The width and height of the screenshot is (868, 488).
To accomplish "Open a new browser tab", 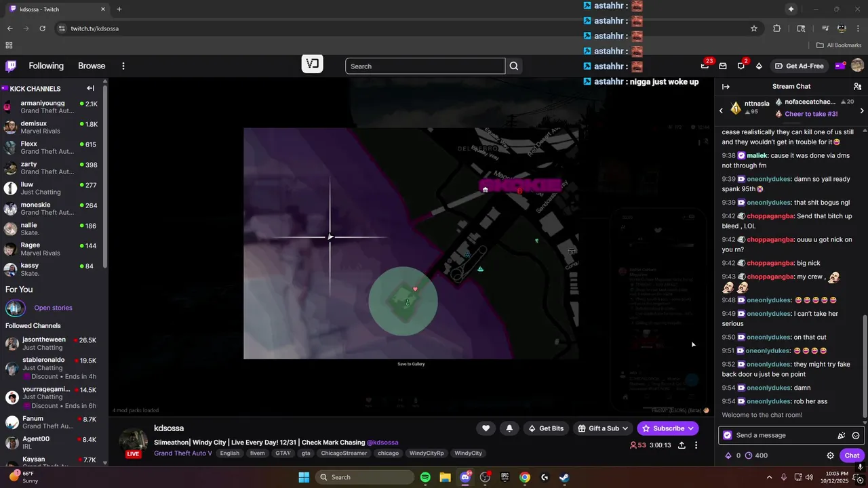I will [x=119, y=9].
